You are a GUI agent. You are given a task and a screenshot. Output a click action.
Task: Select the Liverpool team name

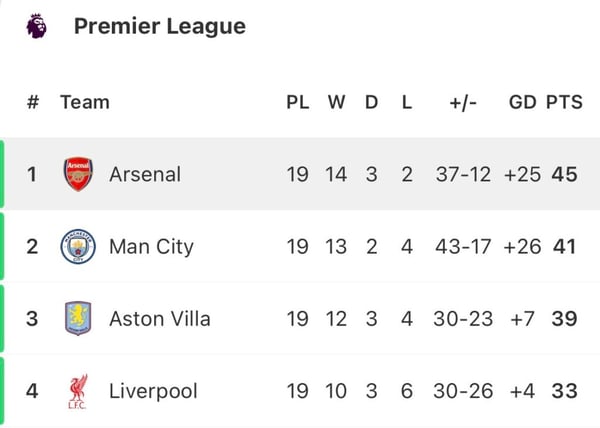pyautogui.click(x=153, y=391)
